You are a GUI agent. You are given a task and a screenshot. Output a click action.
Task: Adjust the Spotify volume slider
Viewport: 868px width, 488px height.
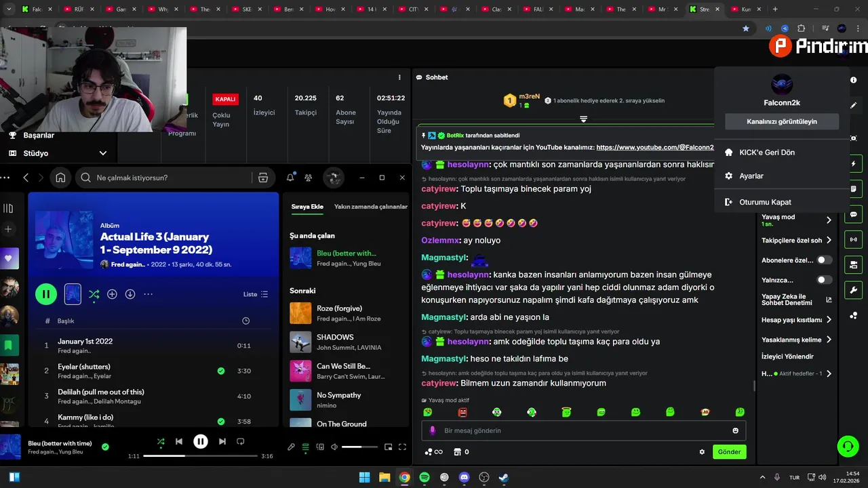coord(359,447)
